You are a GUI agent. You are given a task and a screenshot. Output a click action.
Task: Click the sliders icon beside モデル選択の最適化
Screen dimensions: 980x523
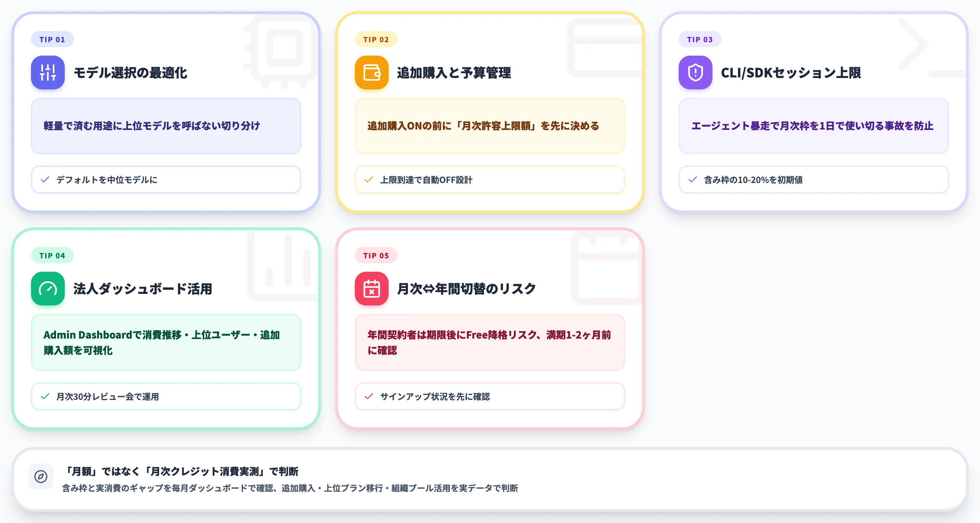pyautogui.click(x=48, y=73)
